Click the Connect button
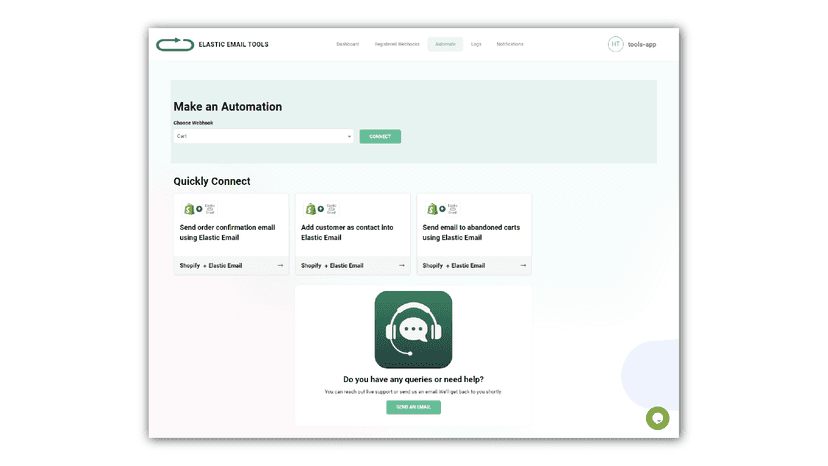The width and height of the screenshot is (828, 466). click(x=380, y=136)
